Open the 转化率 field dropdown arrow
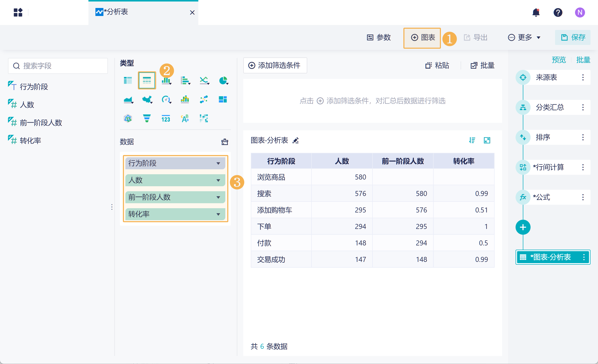598x364 pixels. [218, 214]
